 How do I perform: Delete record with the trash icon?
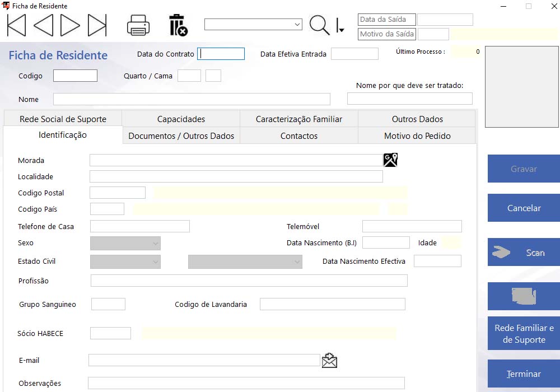[x=178, y=25]
